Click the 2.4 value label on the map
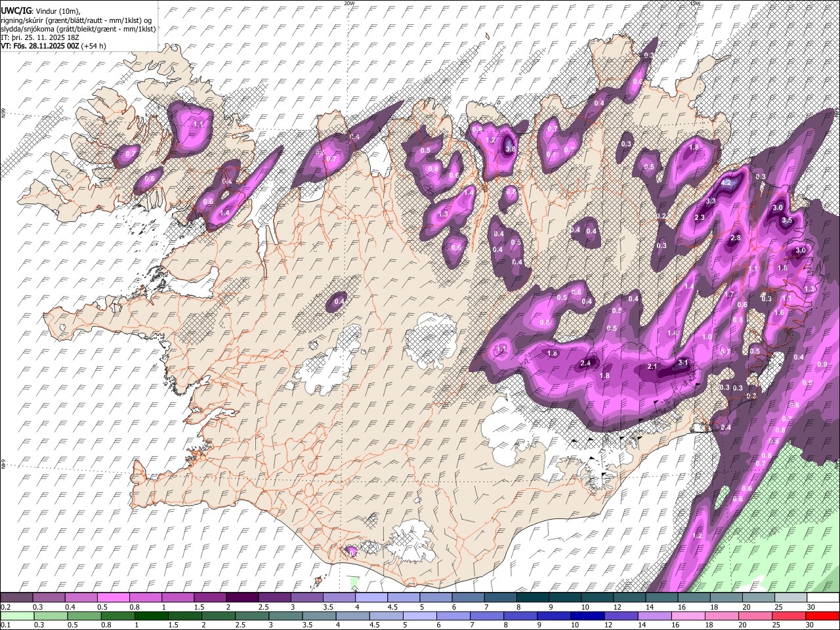The height and width of the screenshot is (630, 840). [586, 363]
